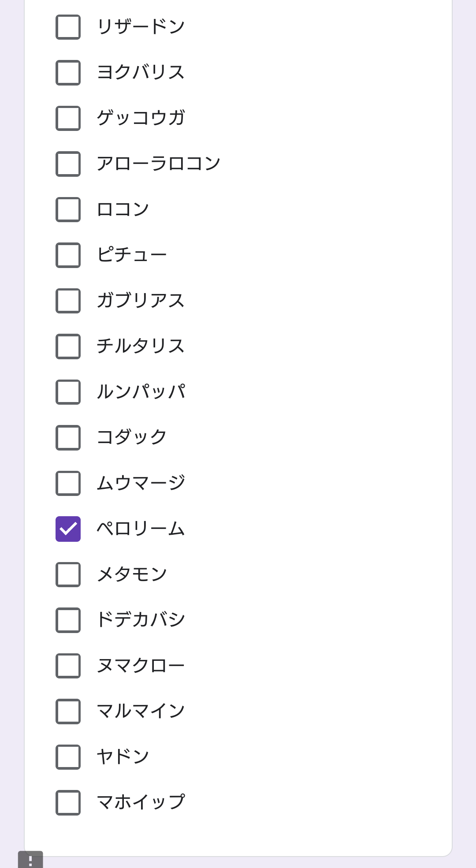Check the ムウマージ box
The width and height of the screenshot is (476, 868).
(x=68, y=483)
